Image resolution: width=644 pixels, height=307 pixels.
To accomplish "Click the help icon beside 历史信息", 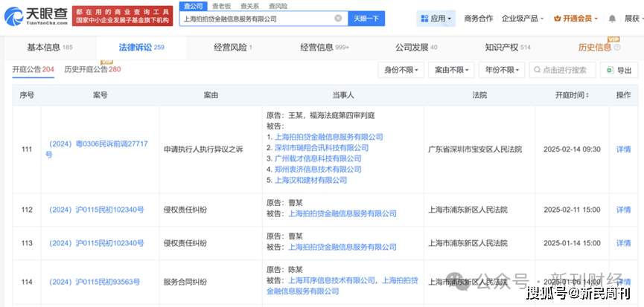I will pyautogui.click(x=616, y=48).
